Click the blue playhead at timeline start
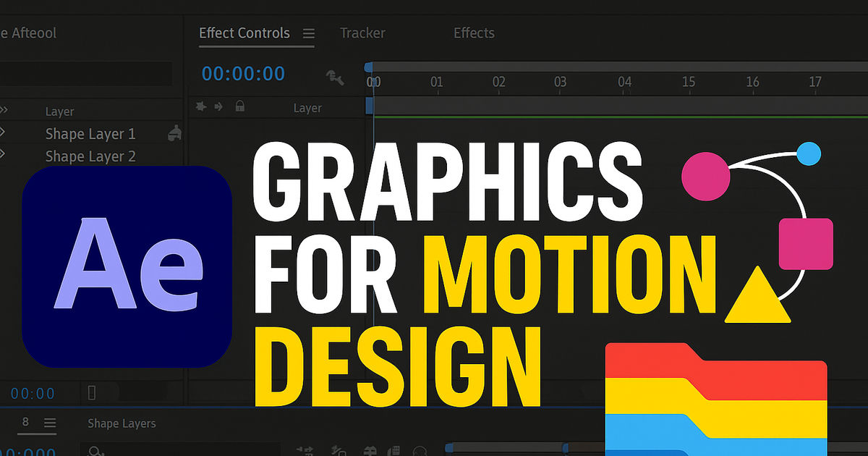 (369, 67)
